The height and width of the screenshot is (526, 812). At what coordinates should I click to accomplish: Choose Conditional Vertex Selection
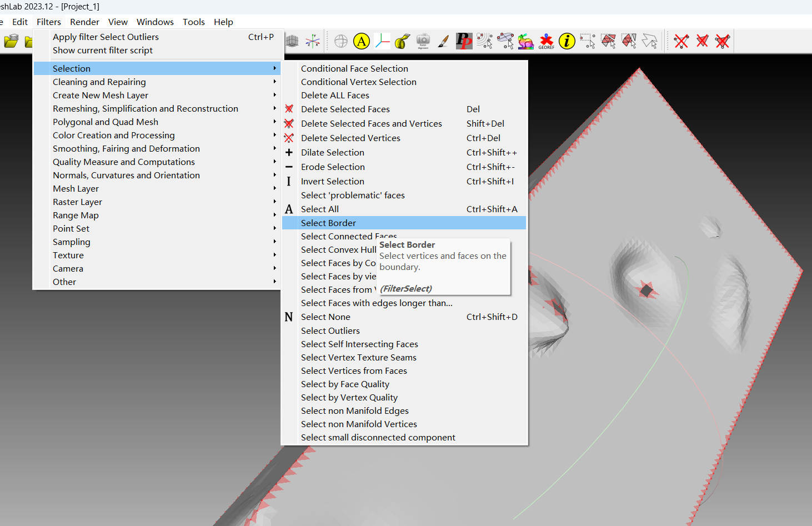[404, 82]
